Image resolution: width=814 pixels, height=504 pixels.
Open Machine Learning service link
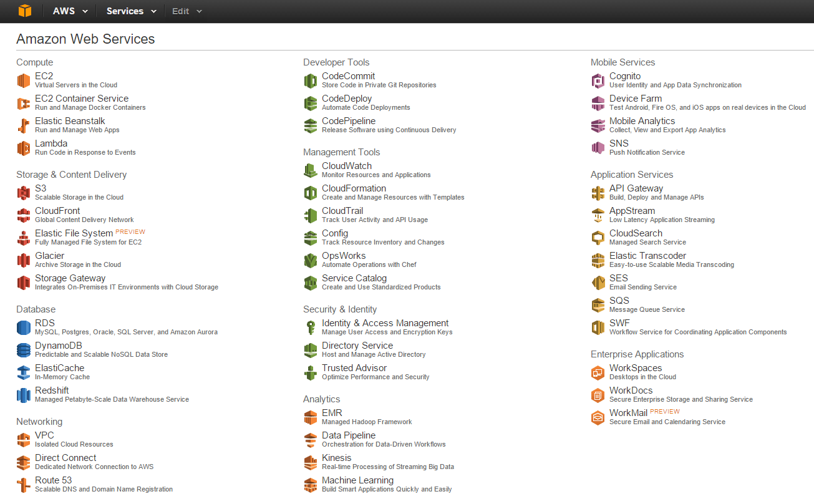357,480
